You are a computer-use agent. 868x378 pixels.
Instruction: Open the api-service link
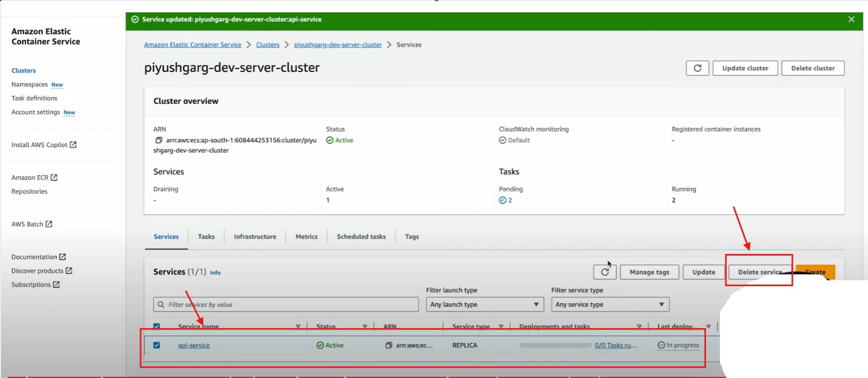point(194,345)
